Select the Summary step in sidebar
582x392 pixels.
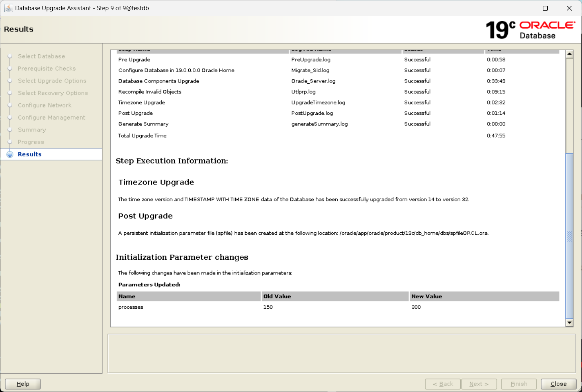[x=32, y=130]
